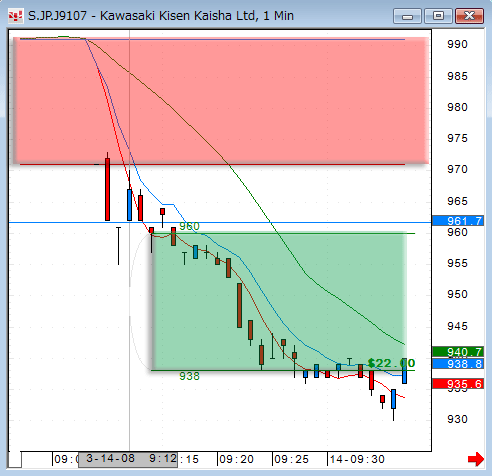This screenshot has width=492, height=476.
Task: Click the blue 961.7 price label
Action: coord(458,221)
